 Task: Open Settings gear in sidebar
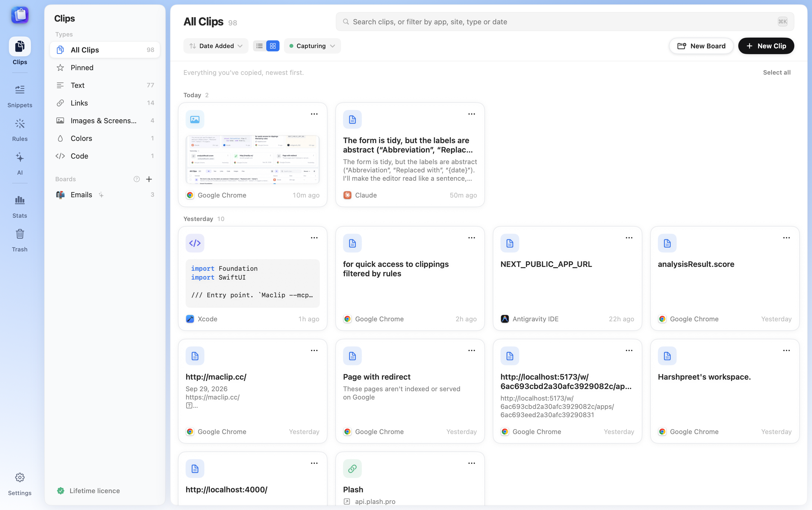[x=20, y=483]
